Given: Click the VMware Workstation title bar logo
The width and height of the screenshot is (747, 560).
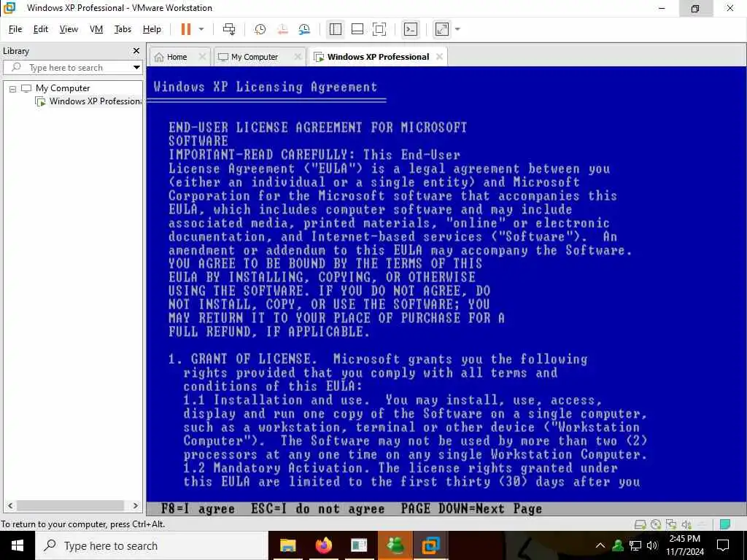Looking at the screenshot, I should 9,7.
